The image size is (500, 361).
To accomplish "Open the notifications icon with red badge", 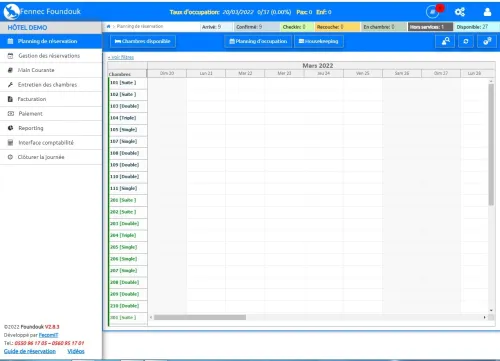I will tap(433, 12).
